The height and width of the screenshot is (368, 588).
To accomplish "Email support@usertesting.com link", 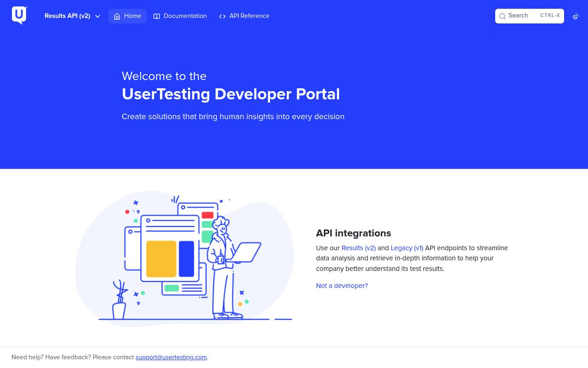I will tap(171, 357).
